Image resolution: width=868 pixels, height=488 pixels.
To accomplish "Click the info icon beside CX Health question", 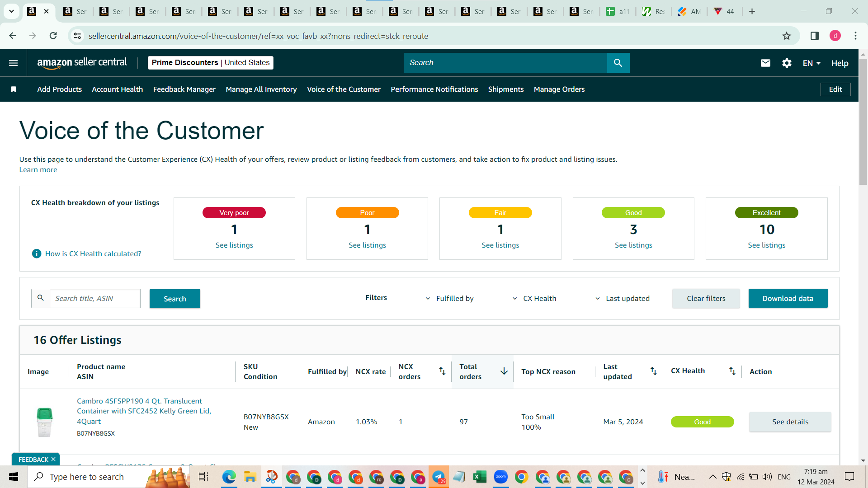I will tap(37, 254).
